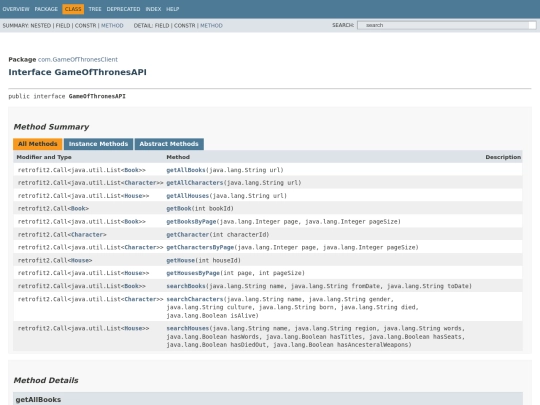540x405 pixels.
Task: Click the Method Details heading
Action: click(x=46, y=380)
